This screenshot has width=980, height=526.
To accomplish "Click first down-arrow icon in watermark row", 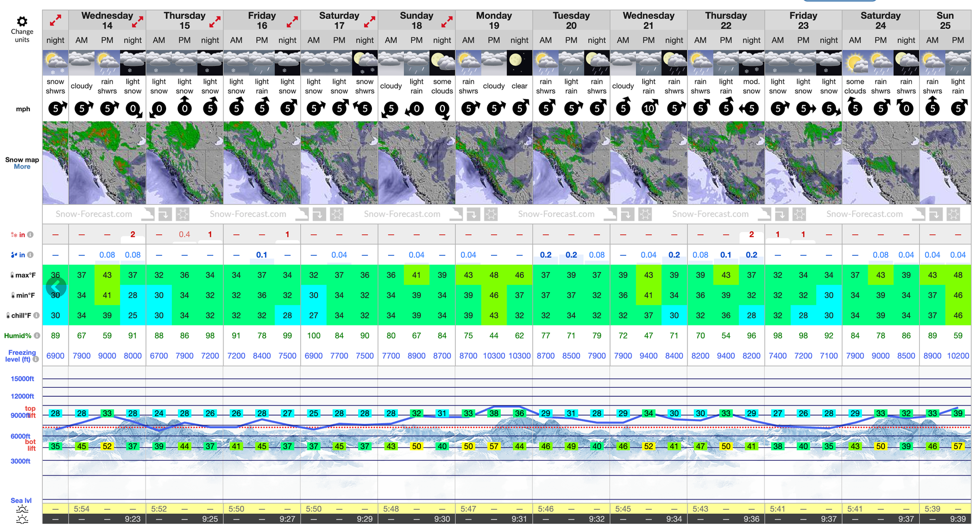I will pyautogui.click(x=165, y=214).
